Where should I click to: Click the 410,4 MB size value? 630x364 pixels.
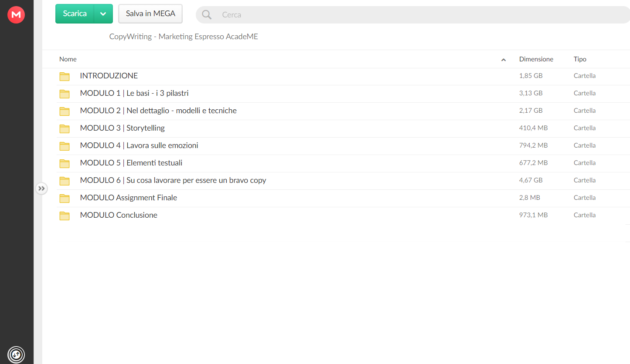click(x=533, y=128)
